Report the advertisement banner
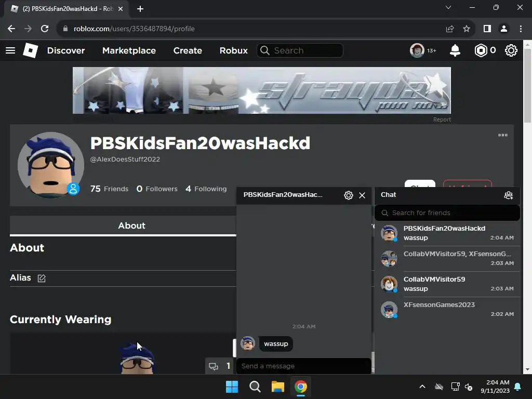This screenshot has height=399, width=532. tap(442, 119)
